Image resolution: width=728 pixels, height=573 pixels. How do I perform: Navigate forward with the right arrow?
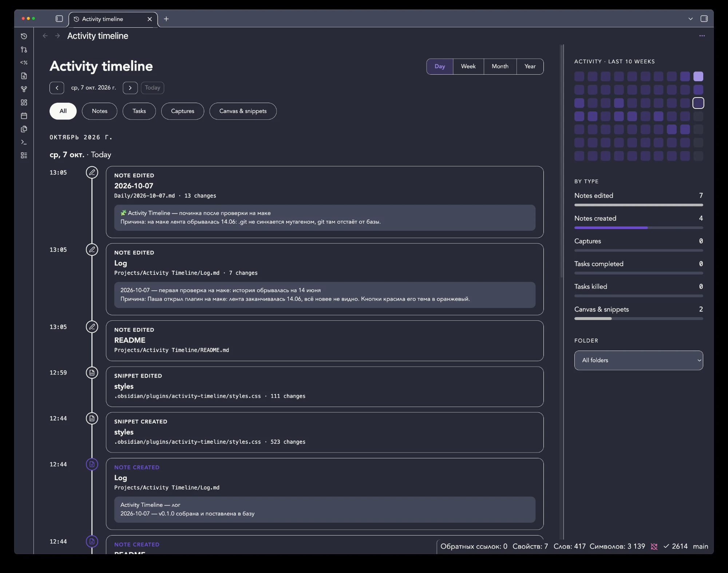pos(58,36)
